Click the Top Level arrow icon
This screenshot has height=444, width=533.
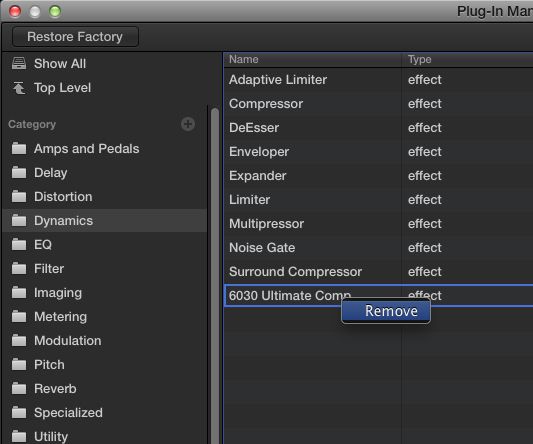point(19,88)
